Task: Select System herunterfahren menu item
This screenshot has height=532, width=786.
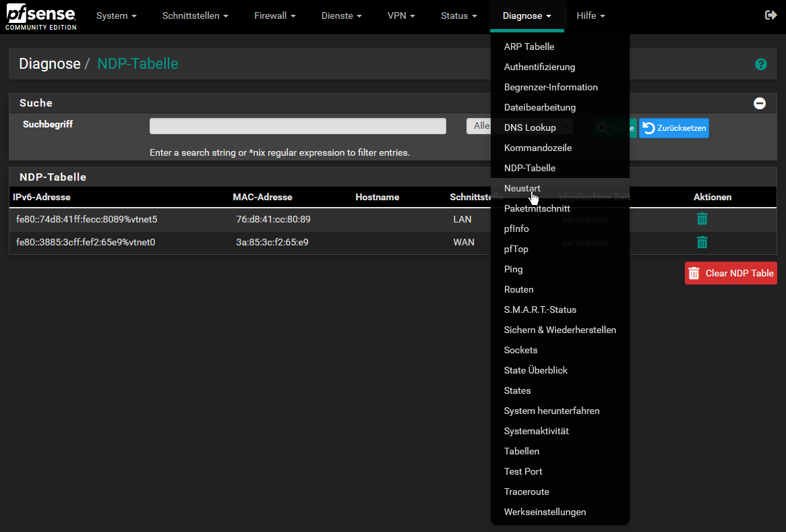Action: click(551, 411)
